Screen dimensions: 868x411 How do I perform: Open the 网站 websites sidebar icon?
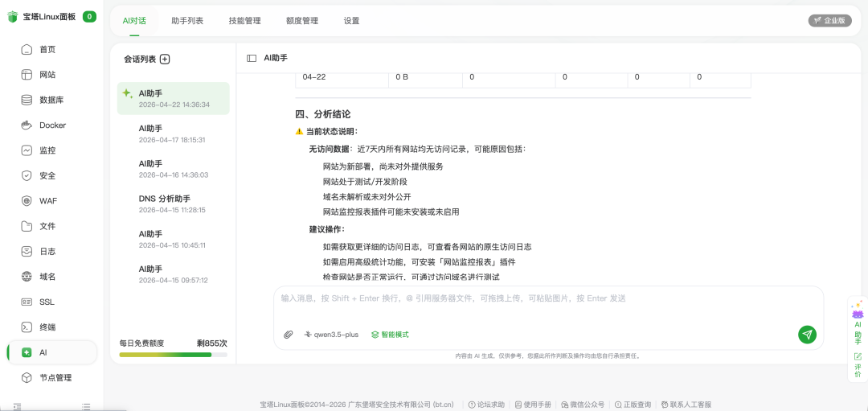tap(26, 75)
